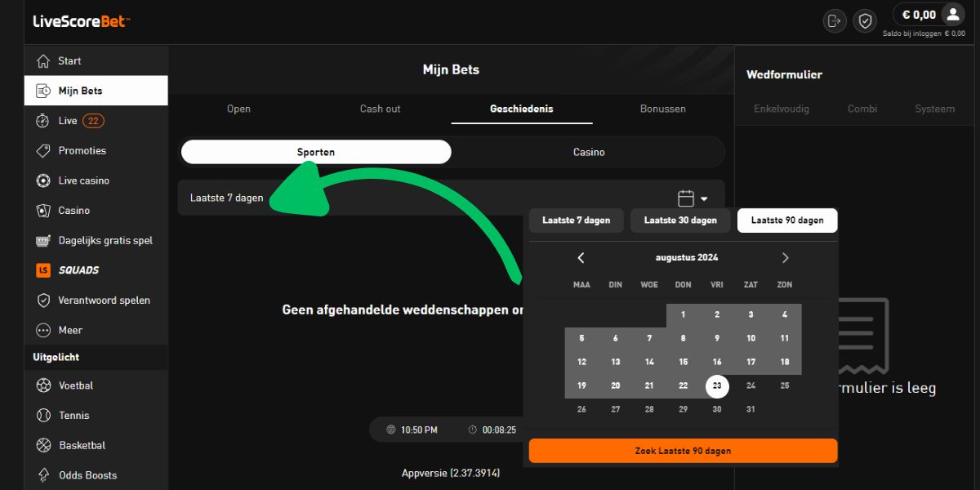
Task: Click Saldo bij inloggen text
Action: point(924,34)
